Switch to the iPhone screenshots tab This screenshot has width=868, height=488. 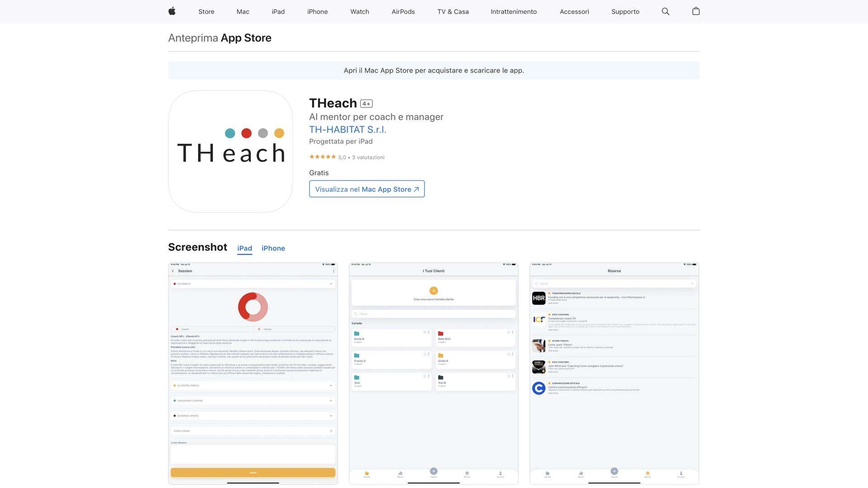[273, 248]
